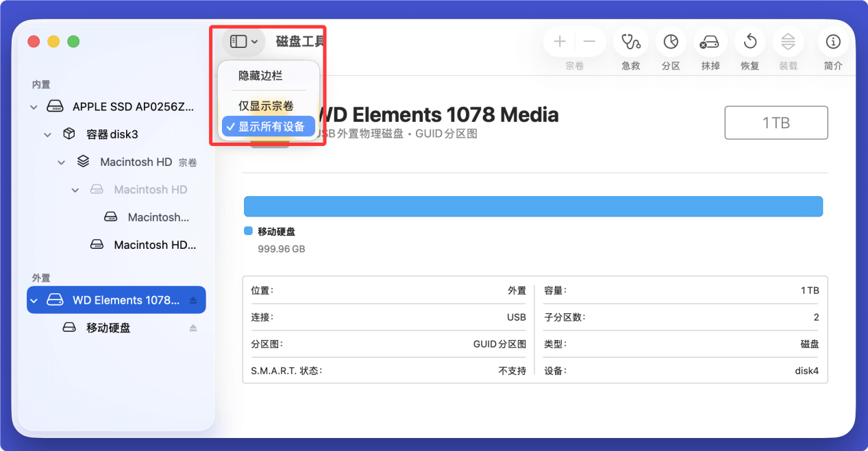Screen dimensions: 868x451
Task: Click the 装载 (Mount) toolbar icon
Action: coord(788,41)
